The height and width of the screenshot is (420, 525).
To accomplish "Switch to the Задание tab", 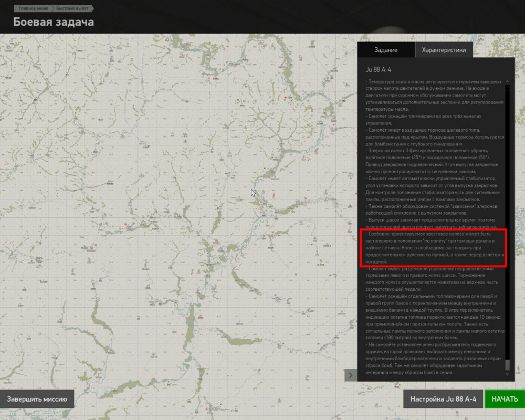I will click(x=386, y=50).
